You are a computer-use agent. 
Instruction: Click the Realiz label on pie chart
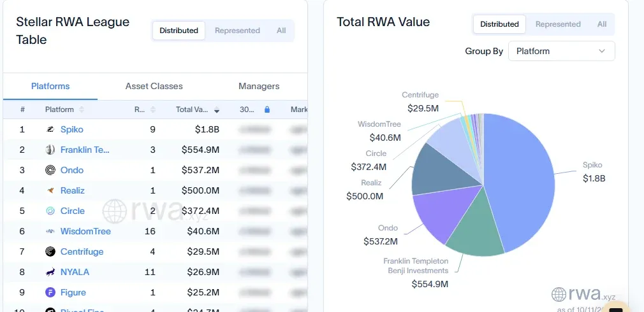371,183
